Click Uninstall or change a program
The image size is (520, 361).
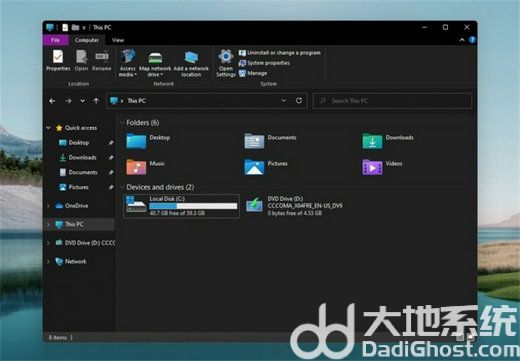coord(280,53)
